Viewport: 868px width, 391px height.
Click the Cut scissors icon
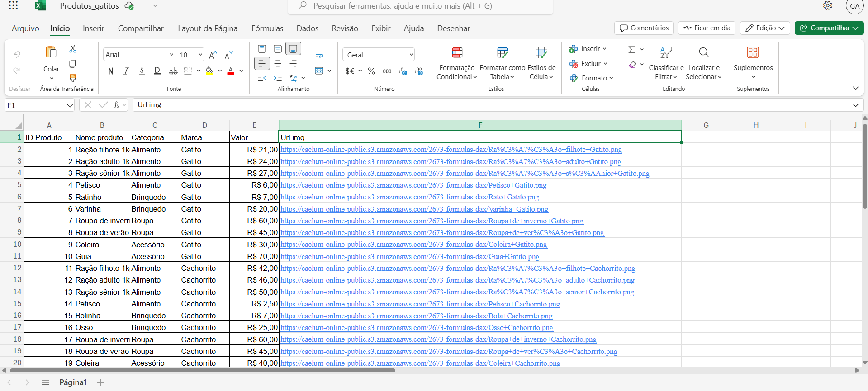tap(73, 49)
